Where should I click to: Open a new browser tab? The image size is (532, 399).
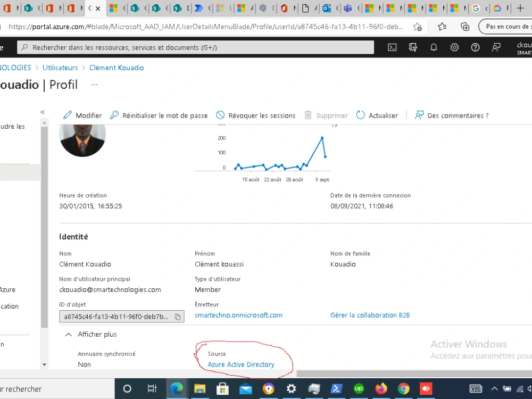coord(520,8)
